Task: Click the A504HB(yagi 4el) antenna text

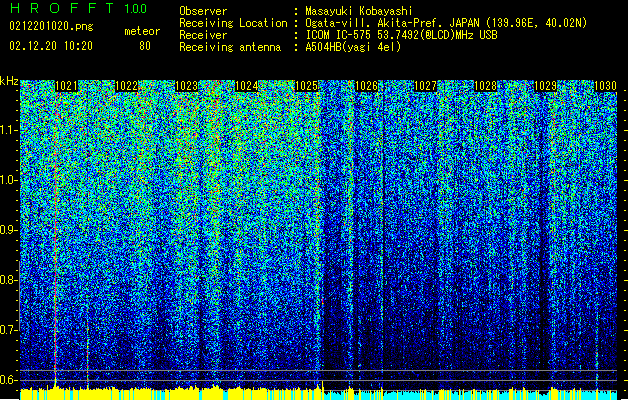Action: coord(353,47)
